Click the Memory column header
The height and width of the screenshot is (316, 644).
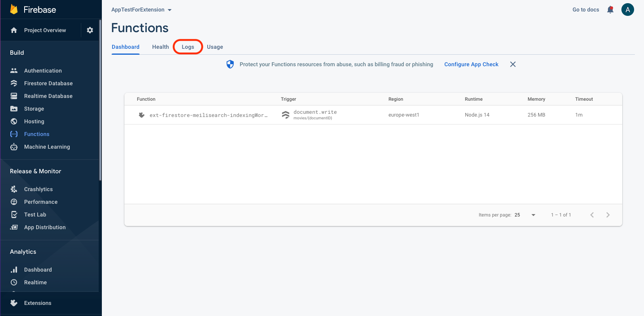(536, 99)
